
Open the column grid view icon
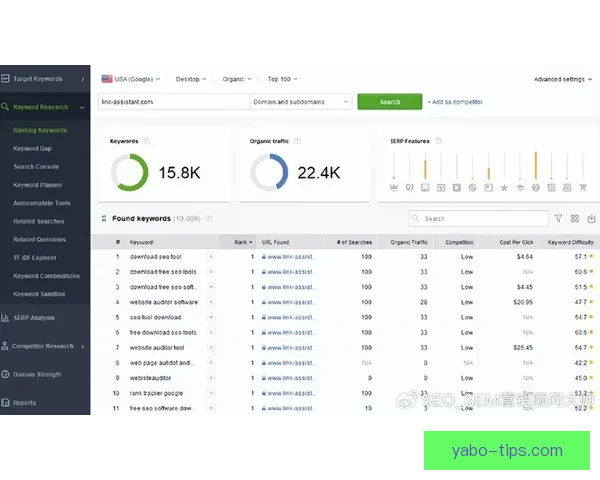(x=575, y=218)
